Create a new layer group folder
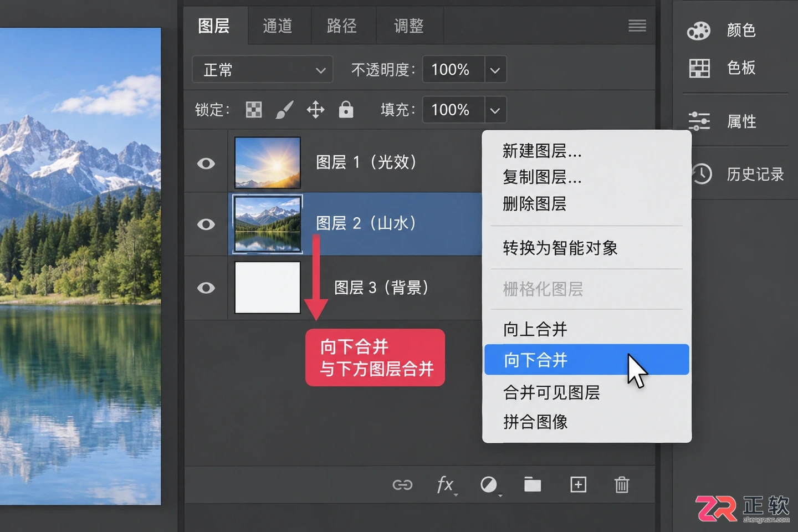This screenshot has width=798, height=532. [x=533, y=484]
